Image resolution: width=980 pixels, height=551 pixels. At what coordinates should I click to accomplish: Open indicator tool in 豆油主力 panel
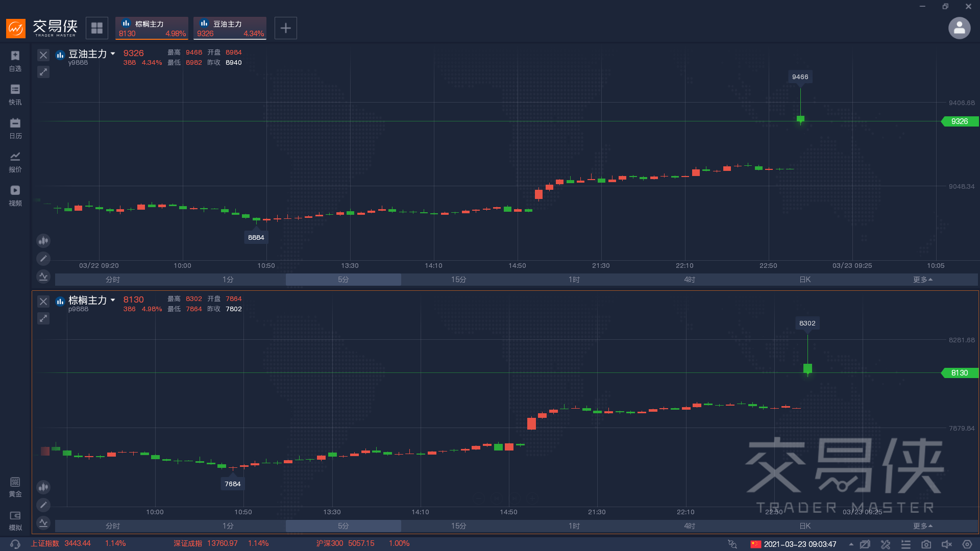pyautogui.click(x=43, y=276)
